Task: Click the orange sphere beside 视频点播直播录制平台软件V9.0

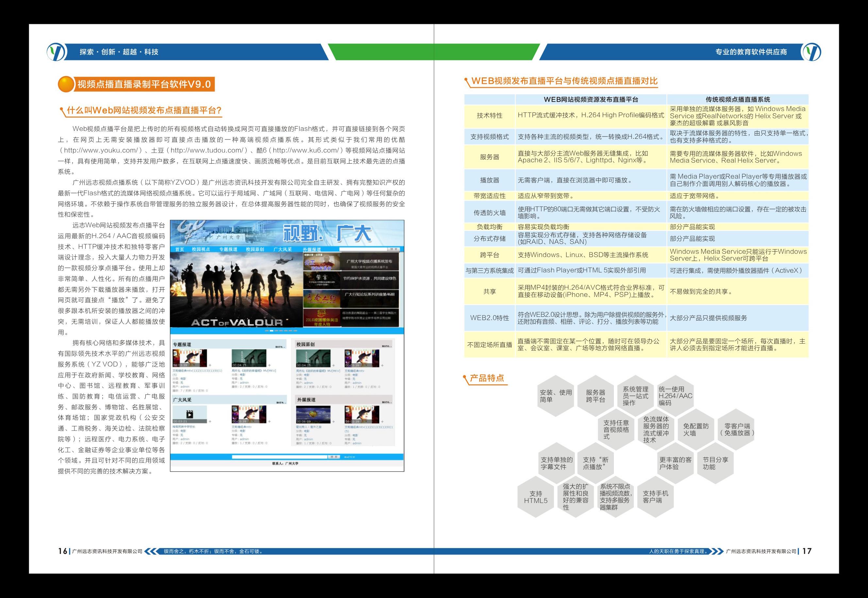Action: (x=66, y=84)
